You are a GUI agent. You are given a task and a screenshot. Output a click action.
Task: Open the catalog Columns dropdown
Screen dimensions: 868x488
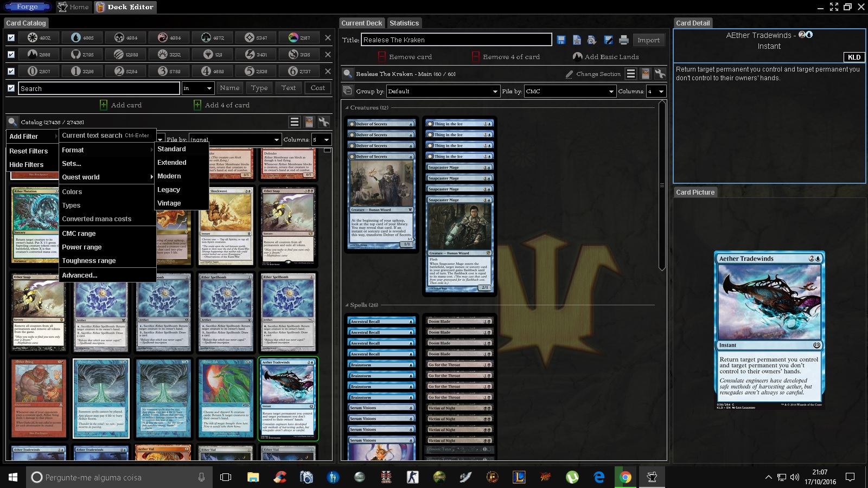321,139
